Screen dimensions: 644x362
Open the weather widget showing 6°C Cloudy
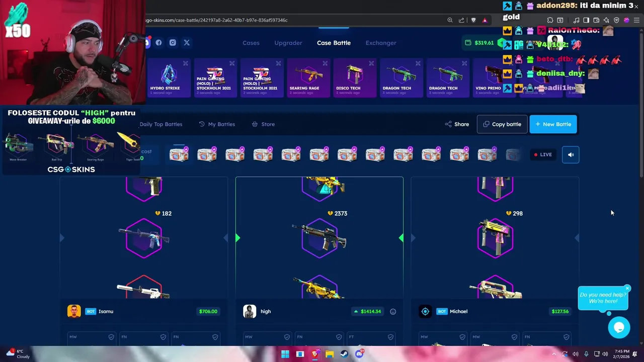18,354
